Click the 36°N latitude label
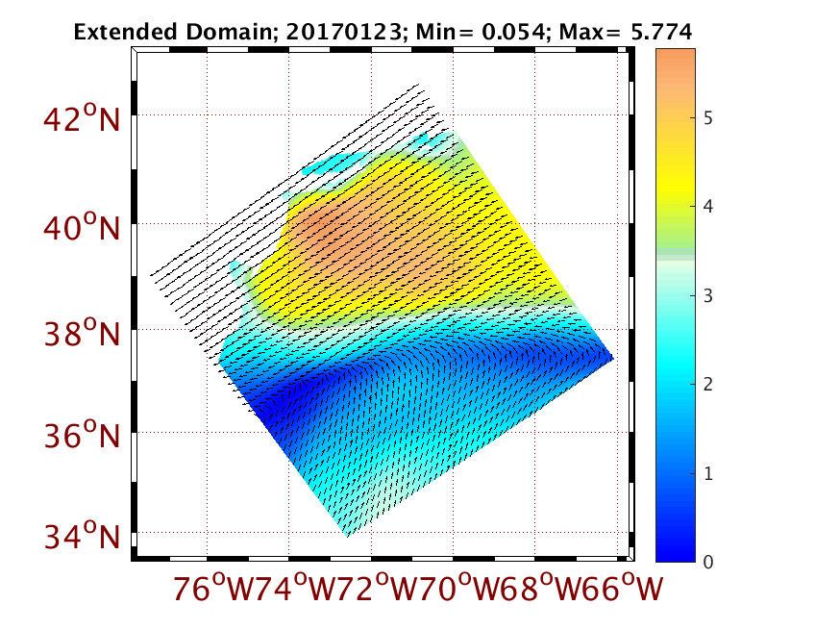Screen dimensions: 840x630 tap(82, 435)
